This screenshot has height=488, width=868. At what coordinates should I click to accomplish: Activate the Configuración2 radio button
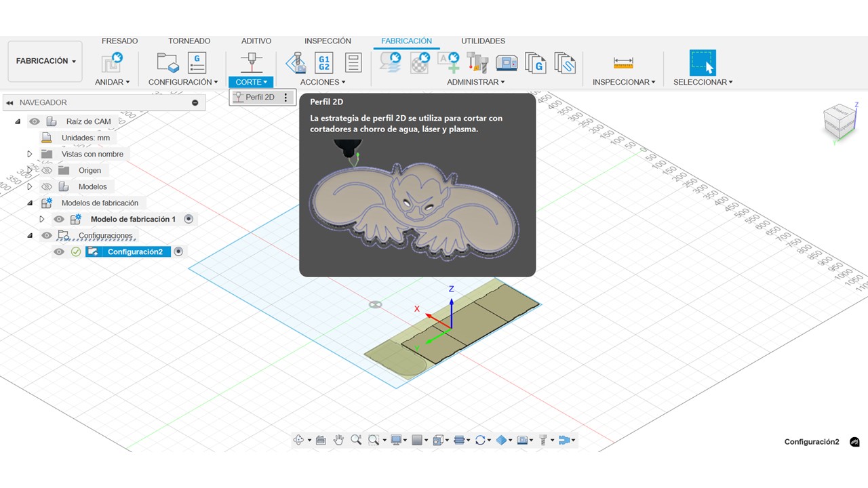click(178, 251)
